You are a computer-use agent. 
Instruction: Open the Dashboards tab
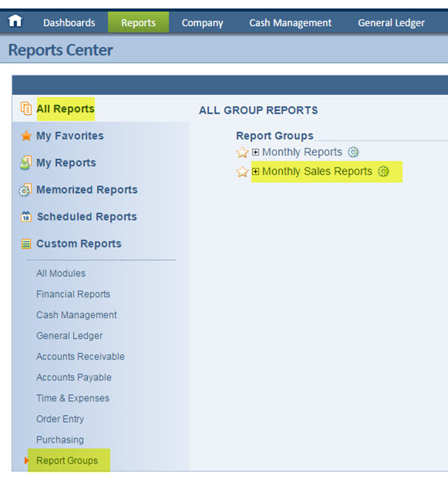(x=69, y=22)
